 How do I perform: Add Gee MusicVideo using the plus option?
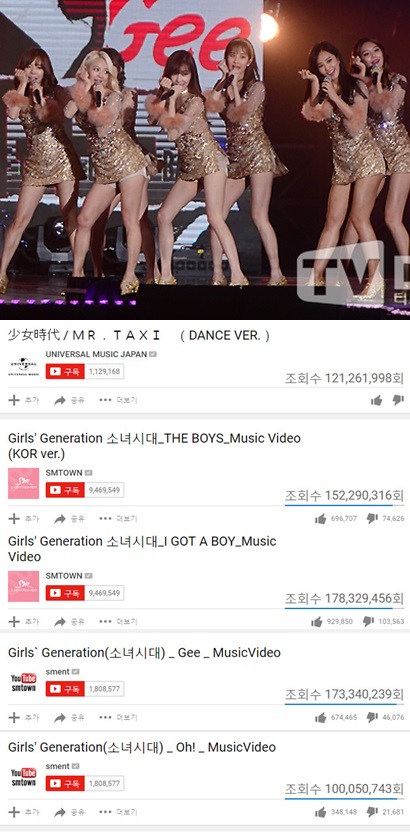point(24,718)
